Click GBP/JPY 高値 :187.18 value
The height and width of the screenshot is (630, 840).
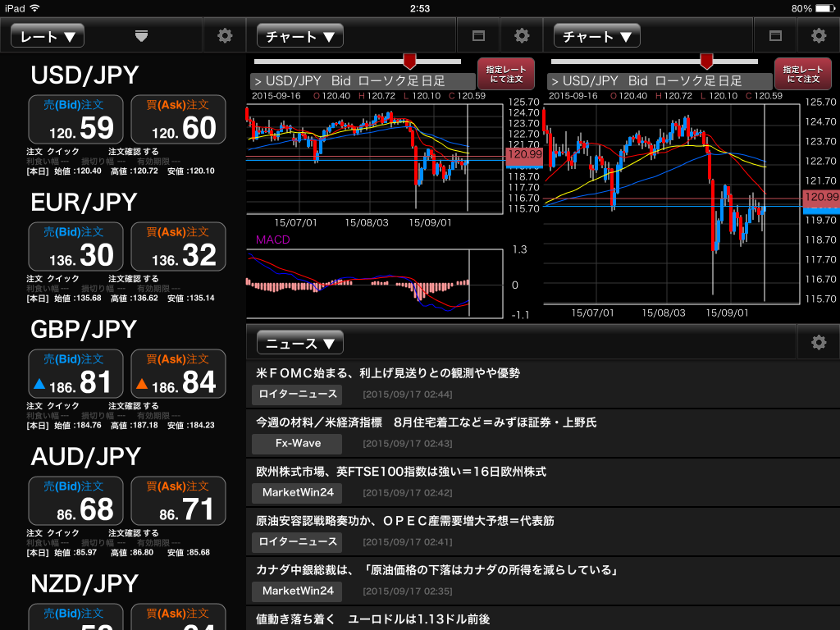pos(135,426)
